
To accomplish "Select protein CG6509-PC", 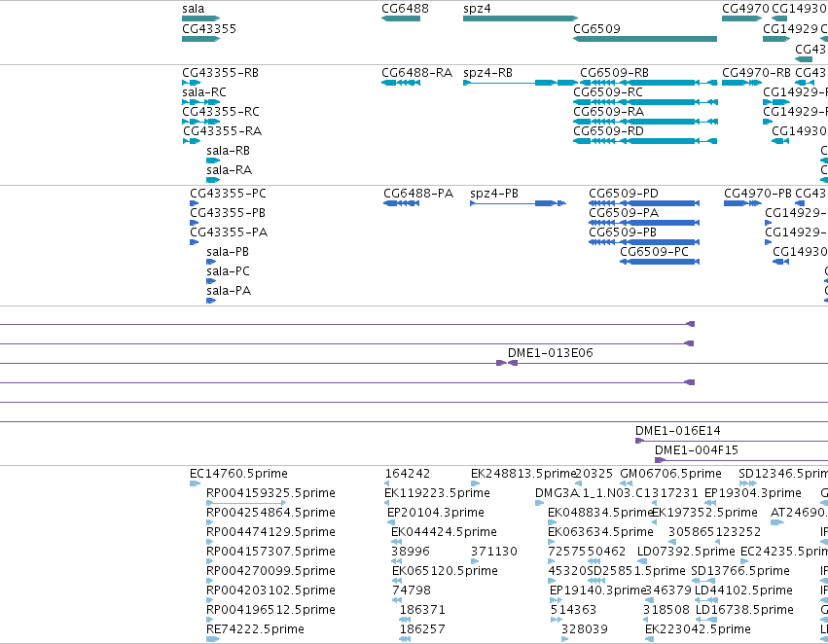I will (660, 262).
